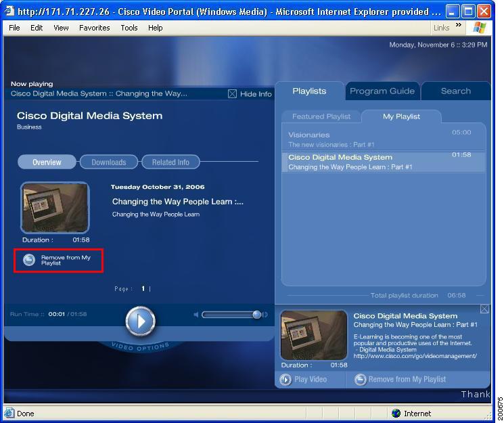The image size is (504, 423).
Task: Click the laptop video thumbnail in overview
Action: click(x=55, y=208)
